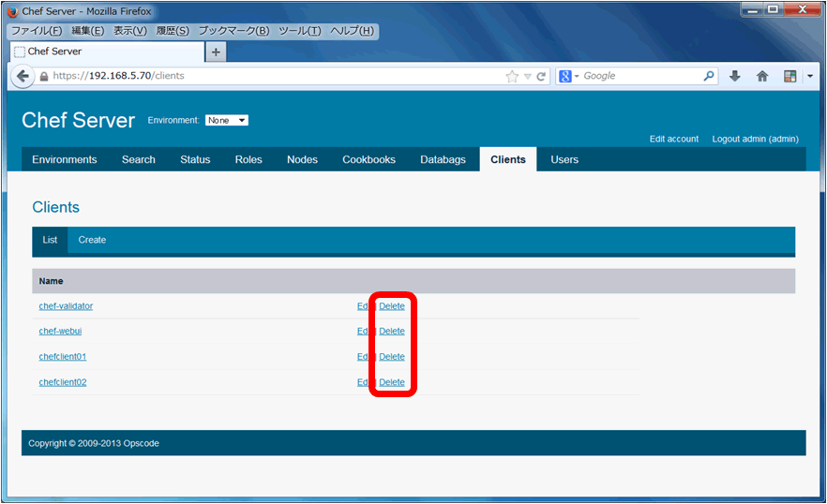Edit the chef-validator client
Screen dimensions: 827x504
click(363, 306)
